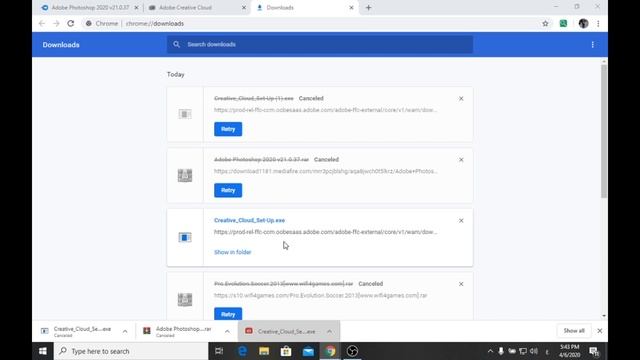Open the green browser extension icon
This screenshot has width=640, height=360.
(563, 24)
